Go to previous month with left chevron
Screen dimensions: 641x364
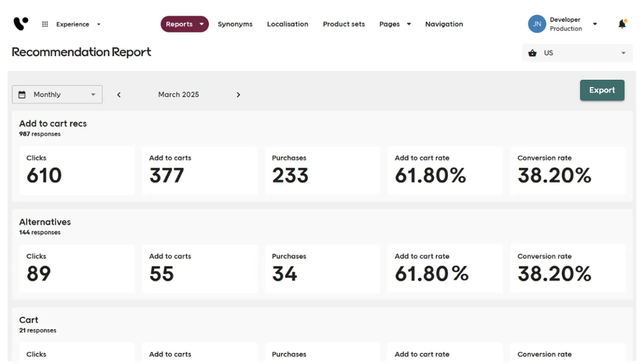[x=119, y=94]
